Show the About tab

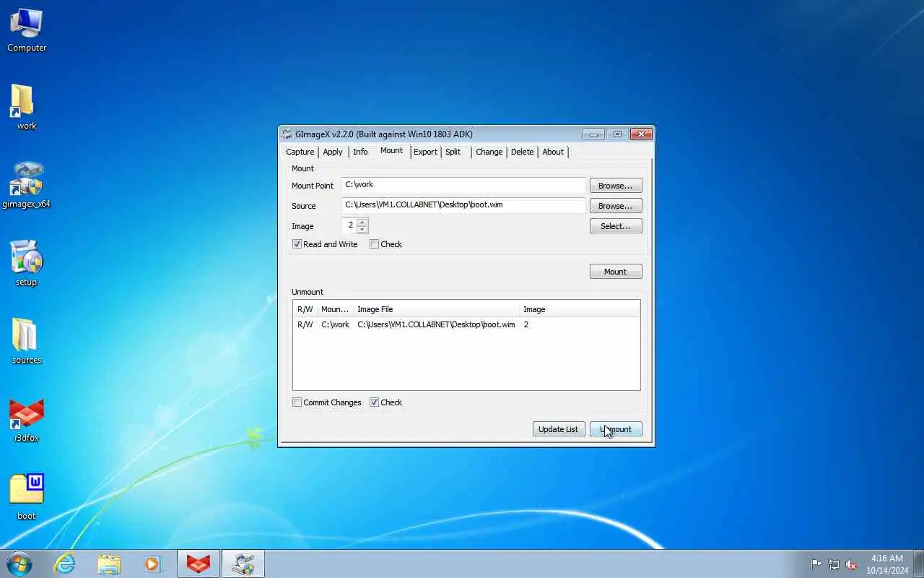[553, 152]
